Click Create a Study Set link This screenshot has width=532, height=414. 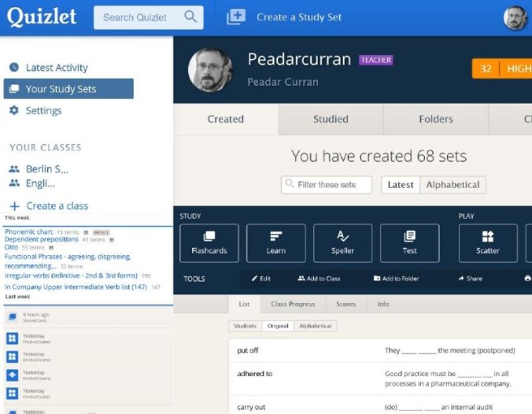pyautogui.click(x=299, y=17)
